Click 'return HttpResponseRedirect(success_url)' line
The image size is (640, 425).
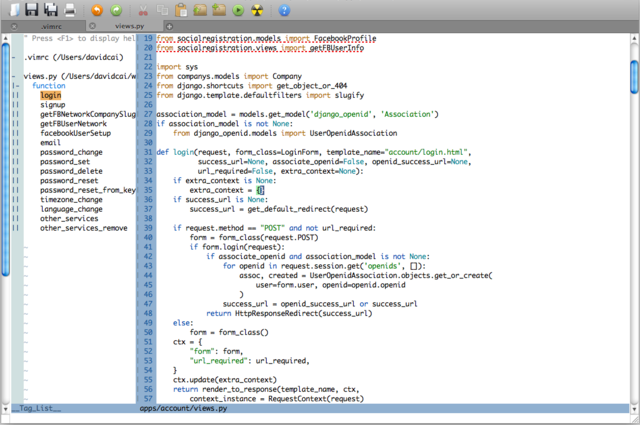[x=289, y=314]
